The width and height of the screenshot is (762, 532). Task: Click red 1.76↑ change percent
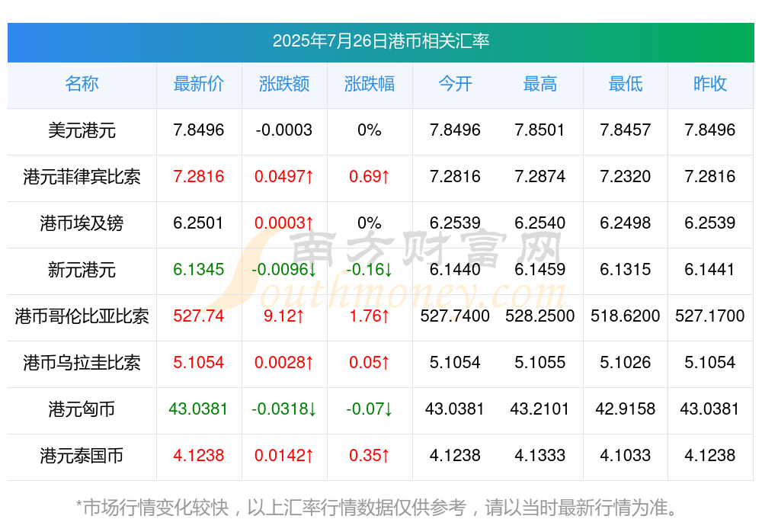pos(370,316)
